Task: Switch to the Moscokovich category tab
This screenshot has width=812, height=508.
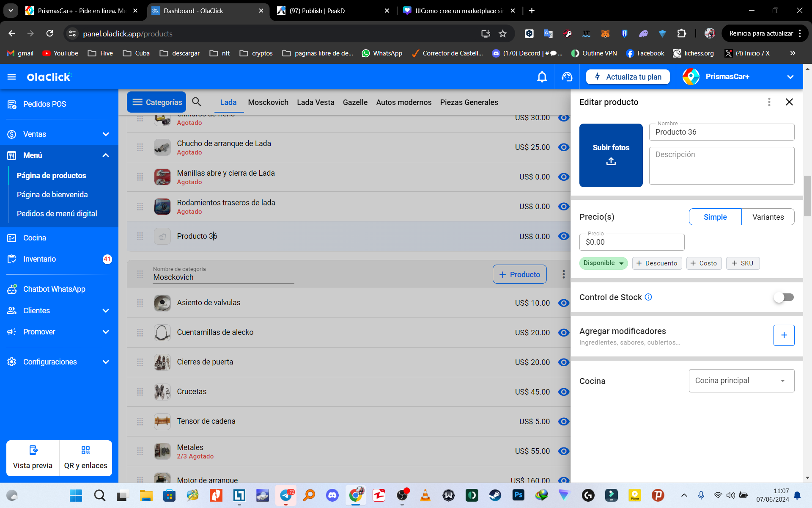Action: pos(268,102)
